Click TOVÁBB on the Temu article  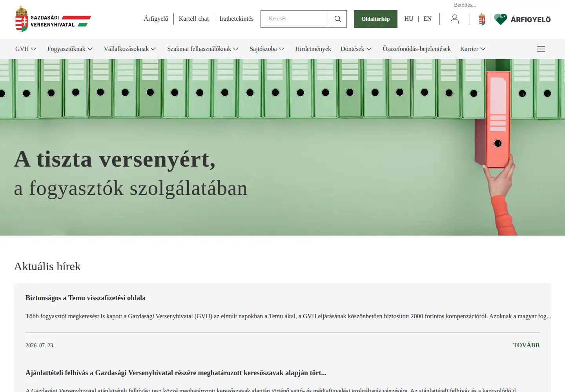pyautogui.click(x=526, y=345)
